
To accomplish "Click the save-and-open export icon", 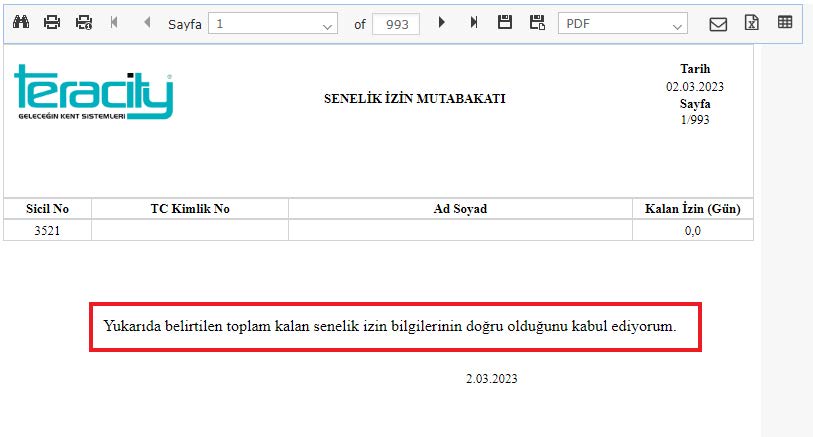I will tap(537, 22).
